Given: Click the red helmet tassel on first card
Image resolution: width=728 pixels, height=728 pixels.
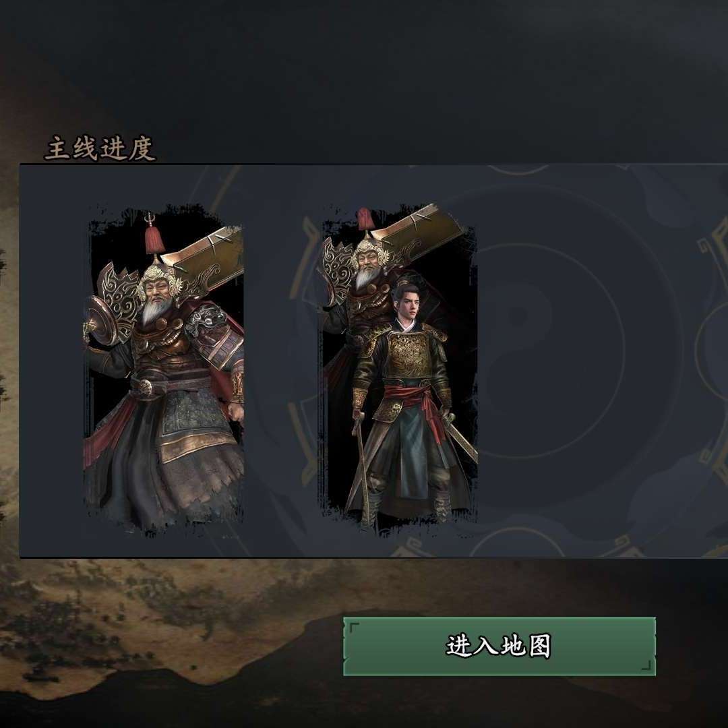Looking at the screenshot, I should 152,238.
